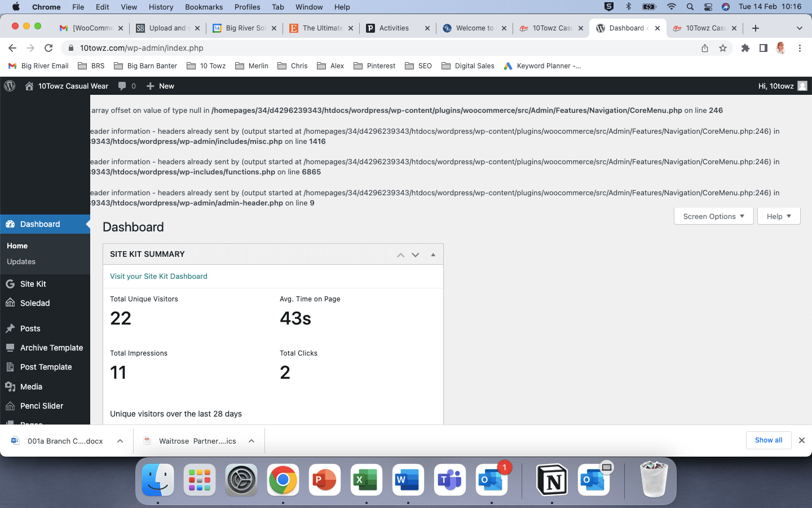
Task: Toggle Chrome side panel icon
Action: (764, 48)
